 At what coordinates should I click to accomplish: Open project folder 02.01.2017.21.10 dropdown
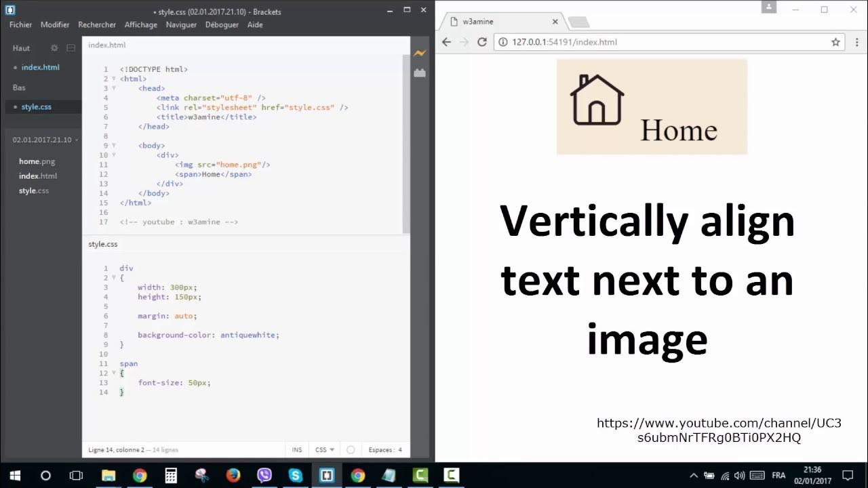pos(45,140)
